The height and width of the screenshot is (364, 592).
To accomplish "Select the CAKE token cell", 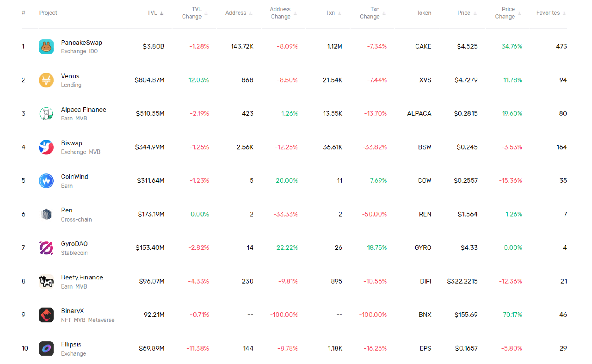I will 423,46.
